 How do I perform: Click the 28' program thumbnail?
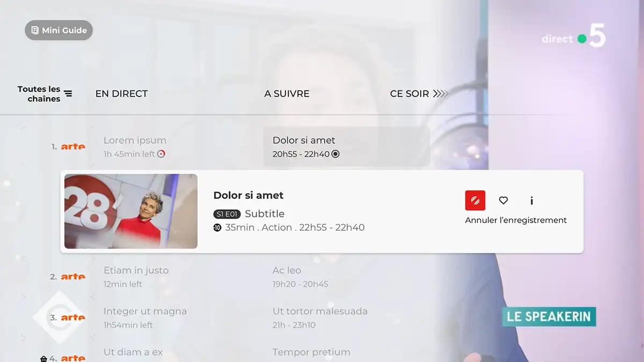pos(130,211)
